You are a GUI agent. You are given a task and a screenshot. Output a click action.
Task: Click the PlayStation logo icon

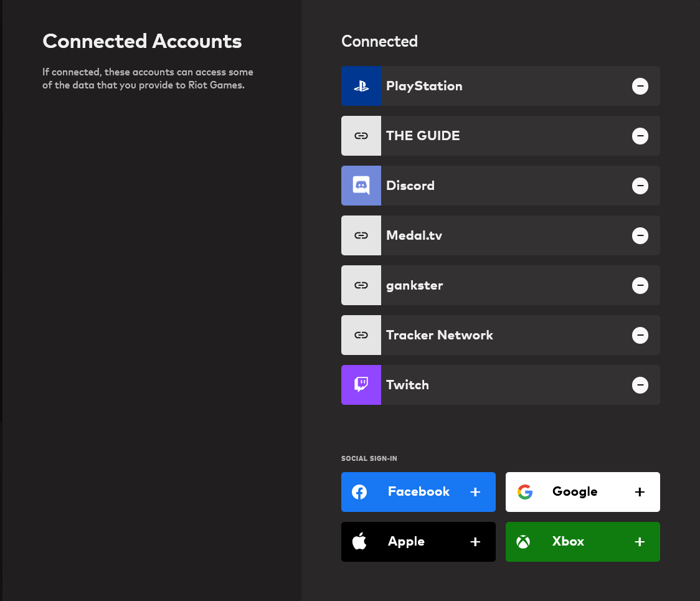point(361,86)
